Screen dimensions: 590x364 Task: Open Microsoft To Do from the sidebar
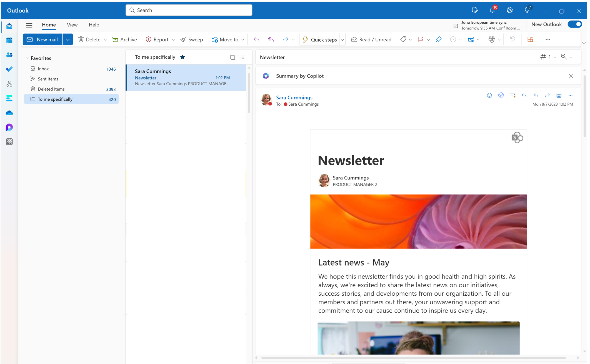click(9, 69)
